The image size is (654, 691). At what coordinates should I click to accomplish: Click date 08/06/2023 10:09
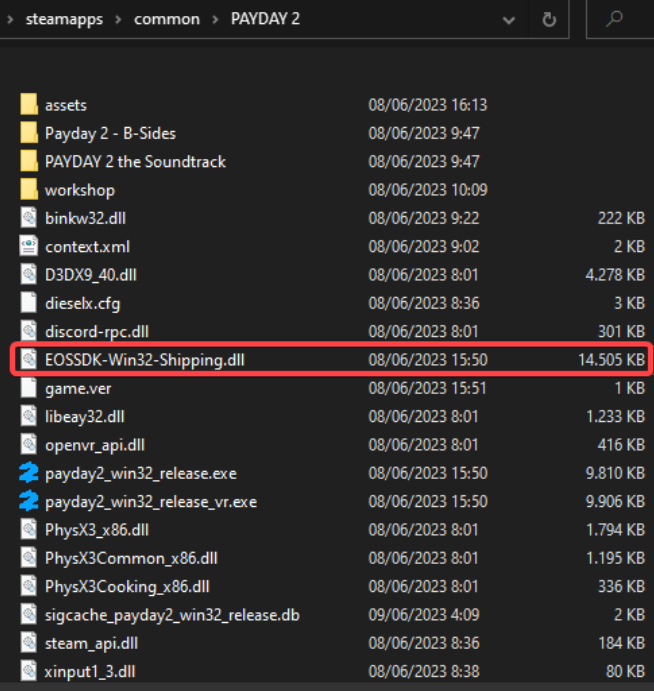(x=427, y=189)
